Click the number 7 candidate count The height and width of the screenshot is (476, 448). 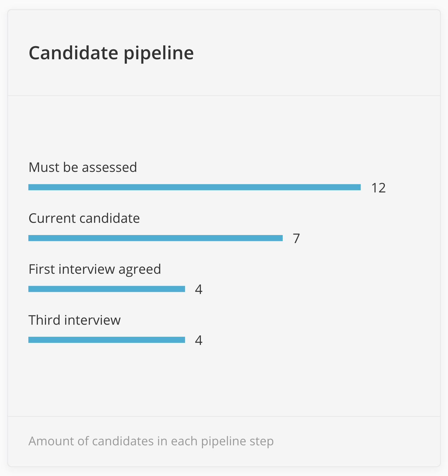296,238
